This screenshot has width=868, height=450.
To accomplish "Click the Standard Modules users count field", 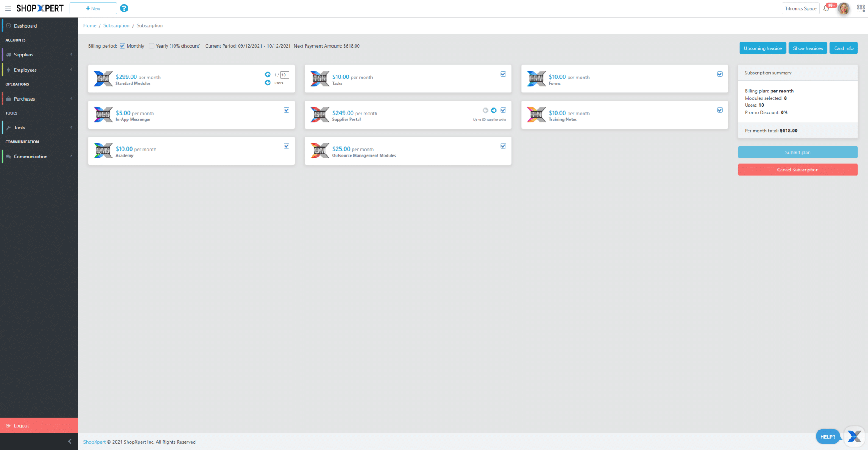I will pos(284,75).
